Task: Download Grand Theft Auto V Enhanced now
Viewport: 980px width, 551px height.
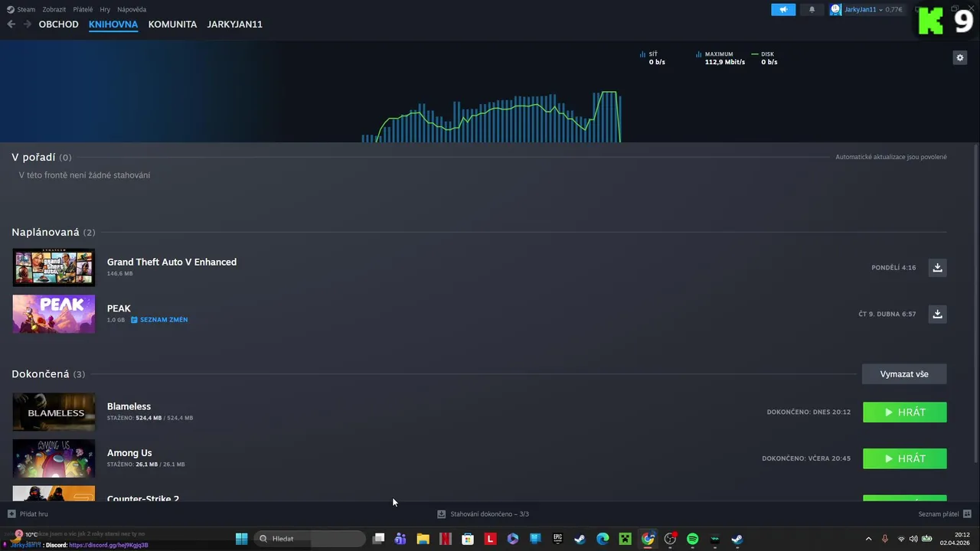Action: click(937, 268)
